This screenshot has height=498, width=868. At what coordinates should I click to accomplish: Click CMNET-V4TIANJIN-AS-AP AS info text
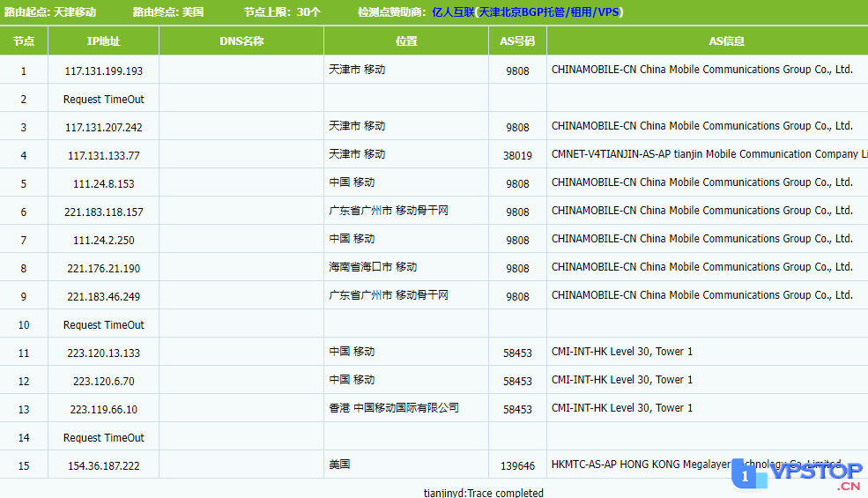pos(709,154)
